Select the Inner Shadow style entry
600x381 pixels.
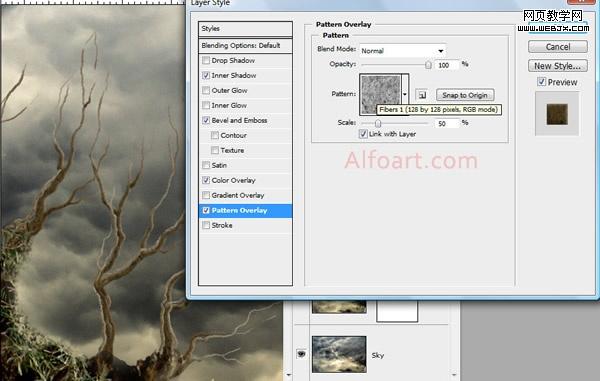pos(234,75)
